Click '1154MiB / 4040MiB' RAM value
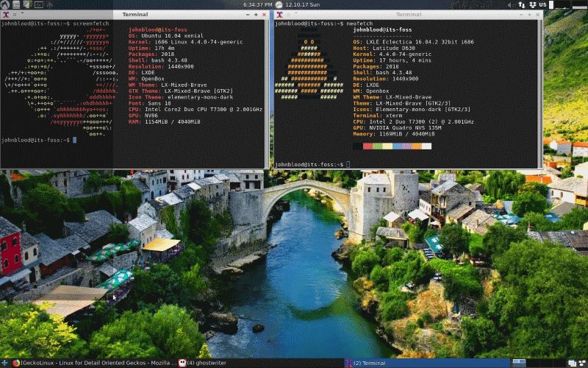 pos(173,121)
